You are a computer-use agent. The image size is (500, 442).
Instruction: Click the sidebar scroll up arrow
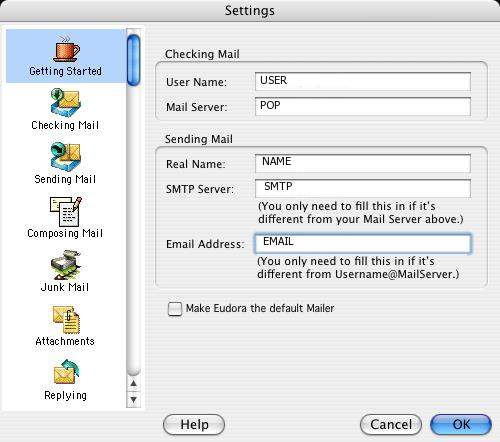[134, 383]
